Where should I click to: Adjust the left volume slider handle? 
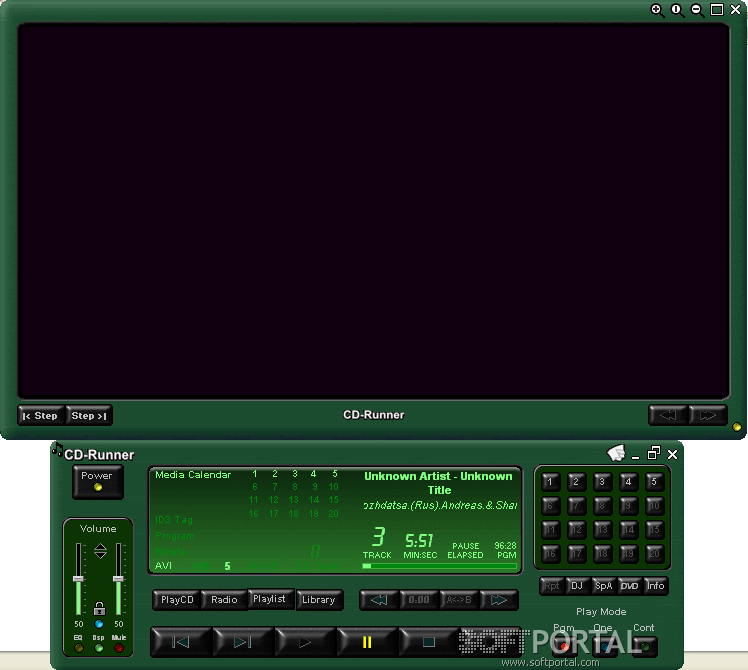click(78, 579)
